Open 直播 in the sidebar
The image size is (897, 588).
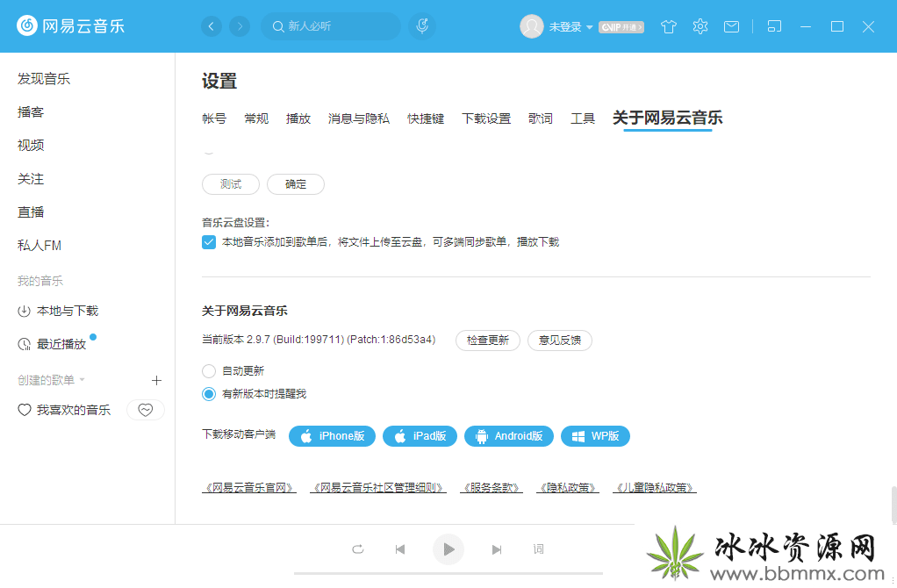click(31, 212)
